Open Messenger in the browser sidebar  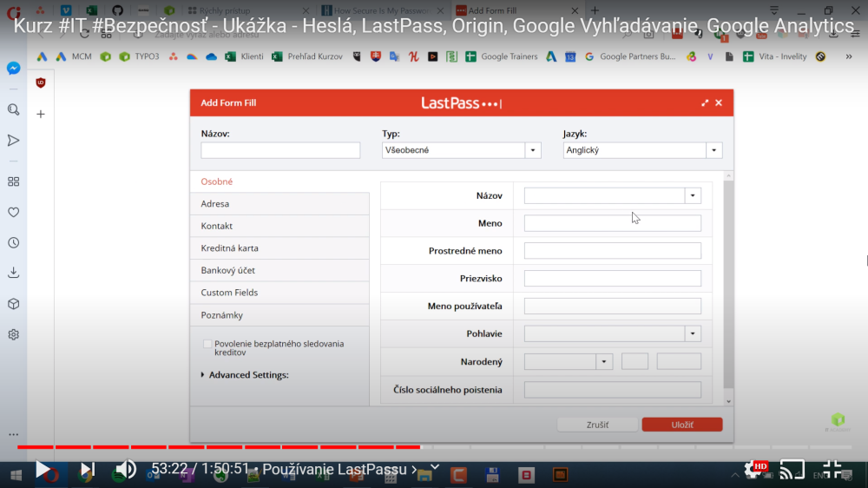pyautogui.click(x=14, y=69)
